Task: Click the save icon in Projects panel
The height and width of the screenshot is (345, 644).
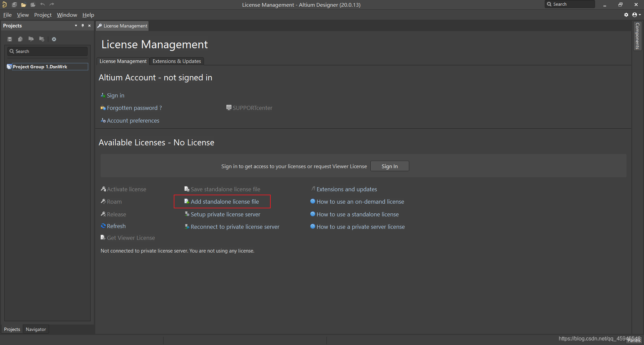Action: [x=10, y=39]
